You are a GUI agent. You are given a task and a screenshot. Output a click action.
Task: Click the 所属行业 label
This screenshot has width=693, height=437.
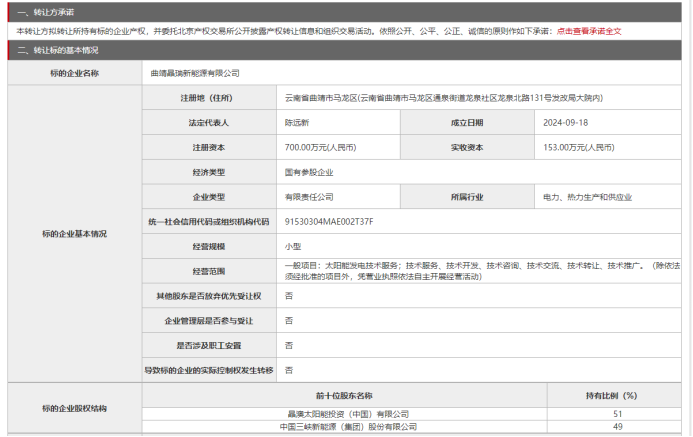tap(467, 197)
